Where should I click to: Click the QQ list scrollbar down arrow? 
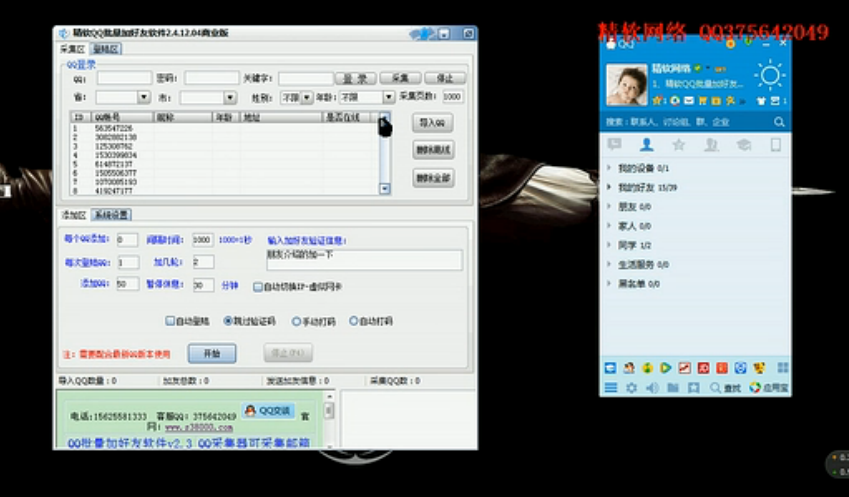click(384, 189)
